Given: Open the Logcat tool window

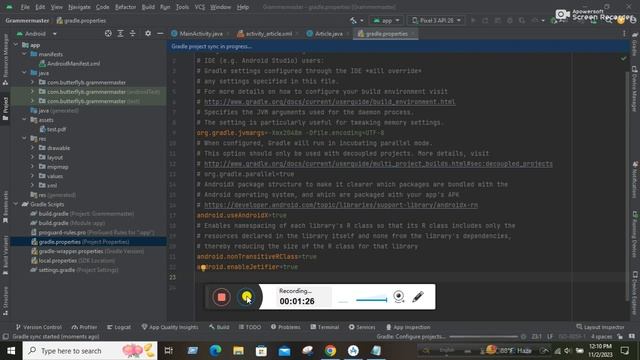Looking at the screenshot, I should (119, 327).
